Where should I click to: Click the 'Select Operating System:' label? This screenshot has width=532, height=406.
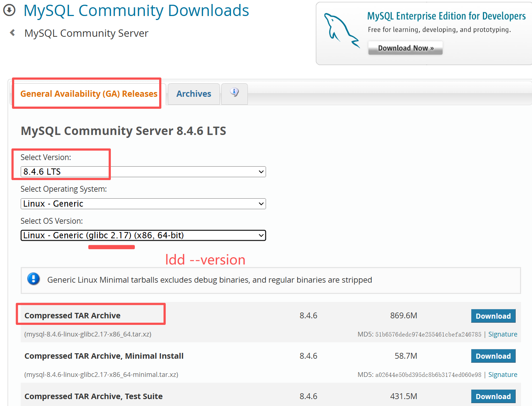(x=64, y=189)
